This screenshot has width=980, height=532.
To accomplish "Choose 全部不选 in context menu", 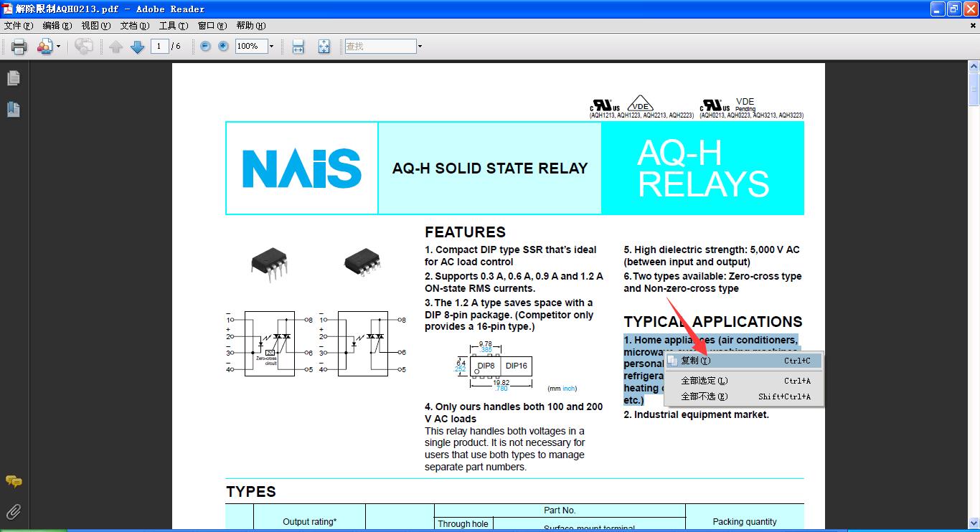I will pyautogui.click(x=703, y=396).
